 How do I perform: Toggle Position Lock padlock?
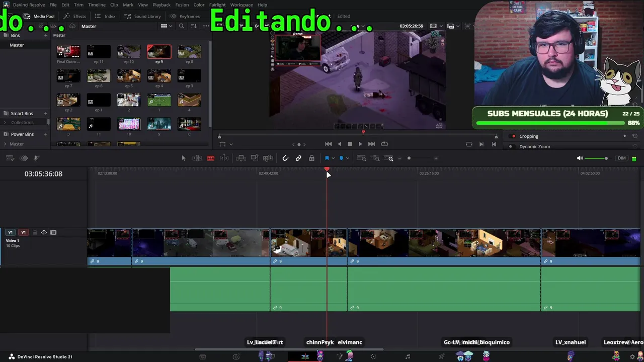tap(312, 158)
